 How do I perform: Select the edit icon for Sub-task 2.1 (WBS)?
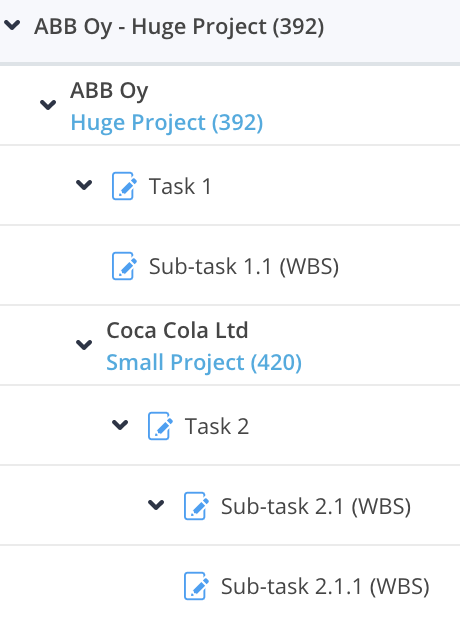(197, 506)
